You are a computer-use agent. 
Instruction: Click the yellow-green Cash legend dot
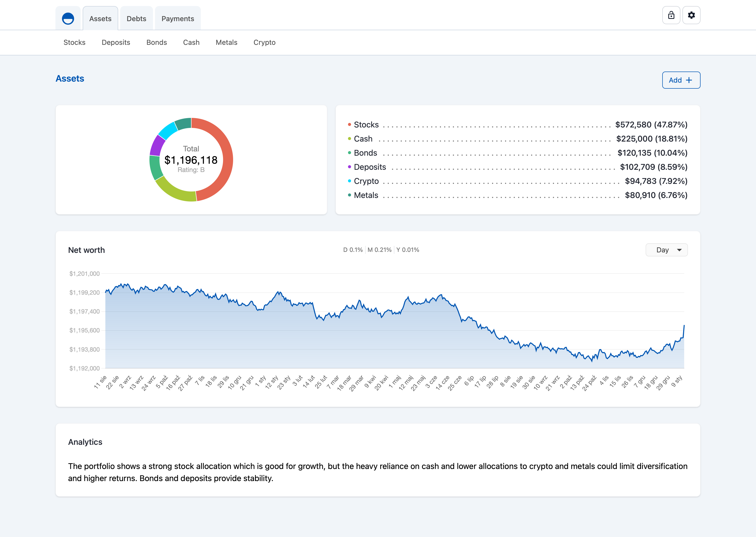pyautogui.click(x=349, y=139)
